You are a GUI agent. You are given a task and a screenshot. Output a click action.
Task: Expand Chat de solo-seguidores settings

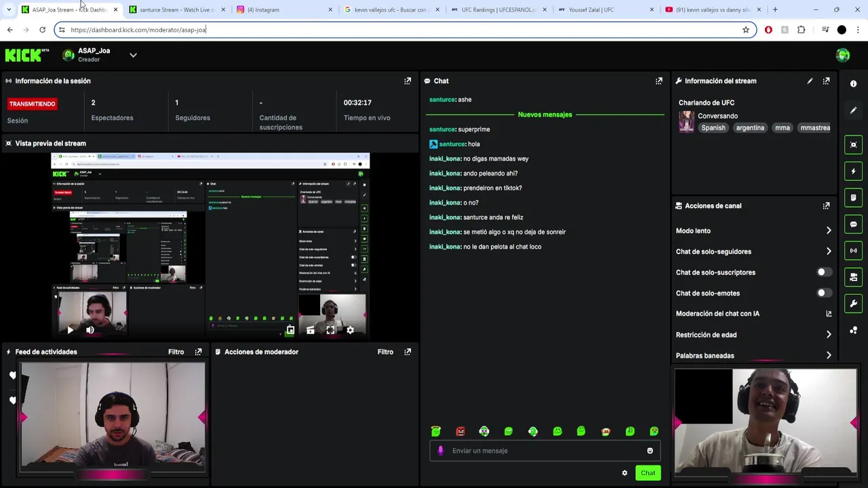click(829, 251)
